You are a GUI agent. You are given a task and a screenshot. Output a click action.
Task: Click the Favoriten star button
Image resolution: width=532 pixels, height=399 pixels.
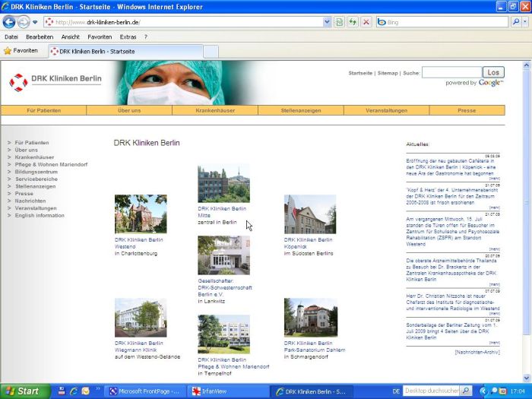pos(21,51)
